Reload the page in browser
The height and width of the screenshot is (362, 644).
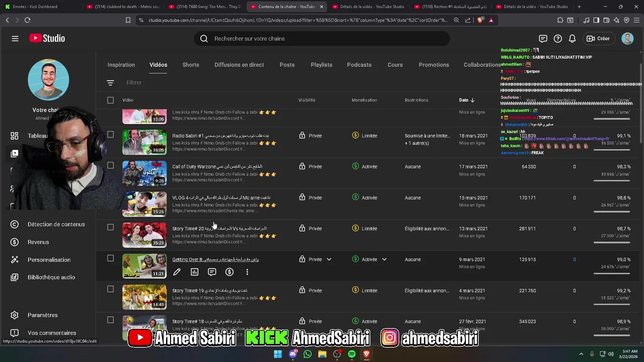[27, 20]
